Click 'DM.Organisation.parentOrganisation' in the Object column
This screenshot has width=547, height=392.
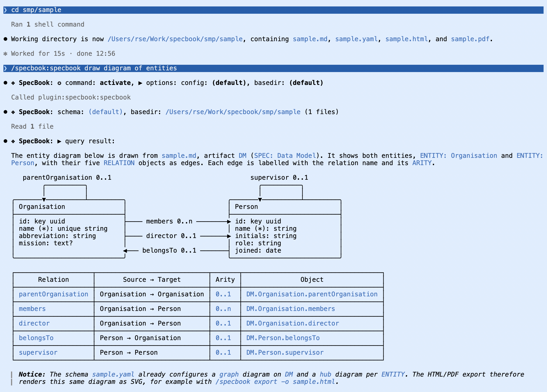tap(312, 294)
